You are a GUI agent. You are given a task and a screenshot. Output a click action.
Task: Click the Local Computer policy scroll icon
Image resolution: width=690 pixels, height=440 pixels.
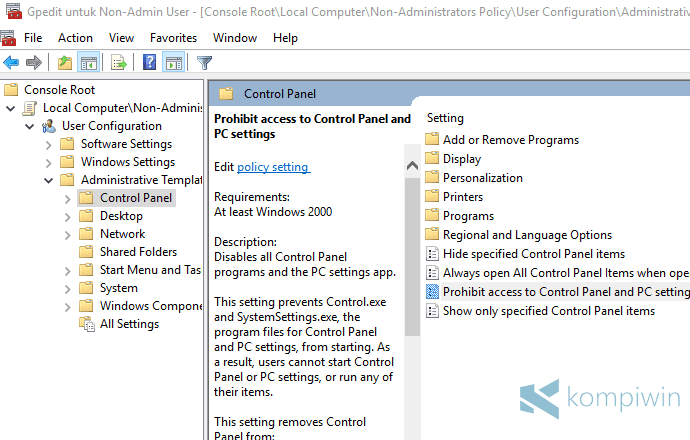(x=30, y=108)
